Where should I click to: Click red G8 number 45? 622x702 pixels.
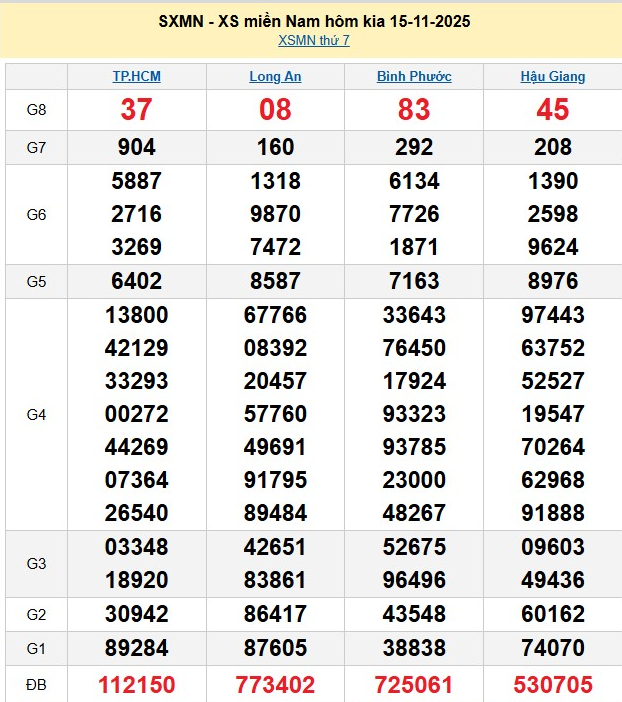(x=553, y=110)
